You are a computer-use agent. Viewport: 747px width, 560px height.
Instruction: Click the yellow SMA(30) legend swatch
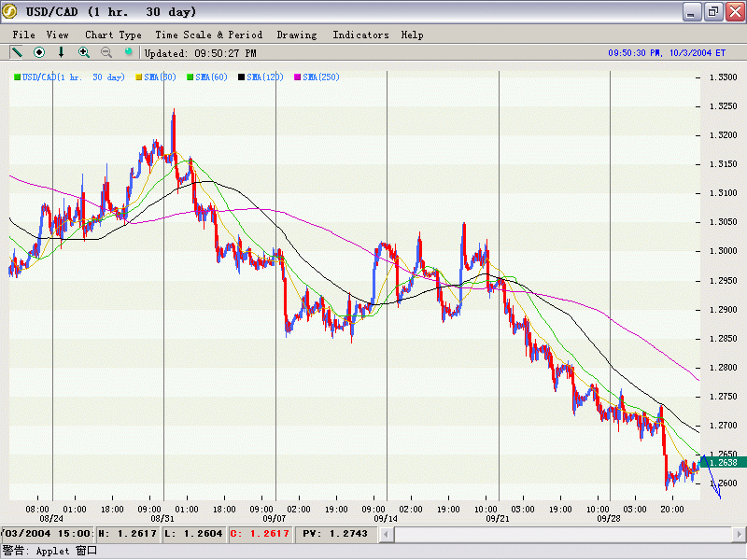click(x=139, y=77)
